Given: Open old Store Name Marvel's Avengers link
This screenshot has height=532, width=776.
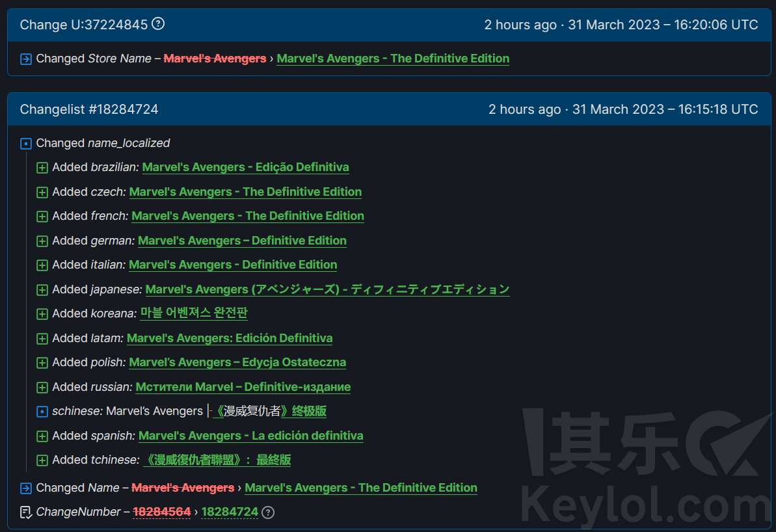Looking at the screenshot, I should tap(215, 59).
